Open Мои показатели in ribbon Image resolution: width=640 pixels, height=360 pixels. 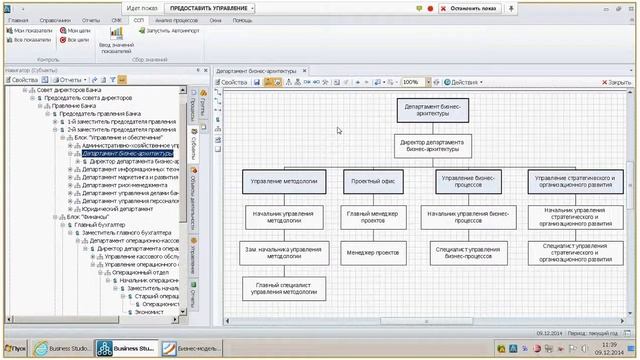29,31
